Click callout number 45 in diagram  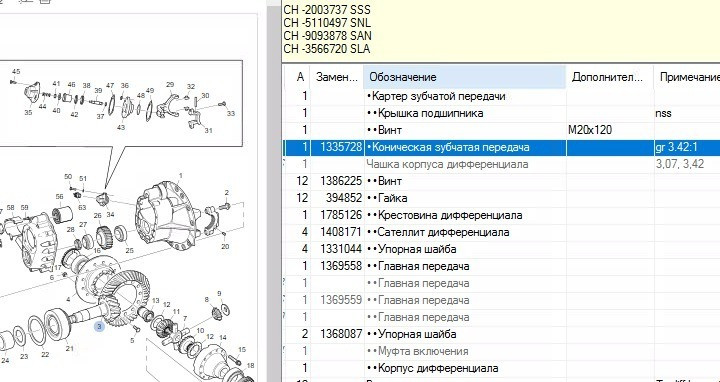(16, 72)
